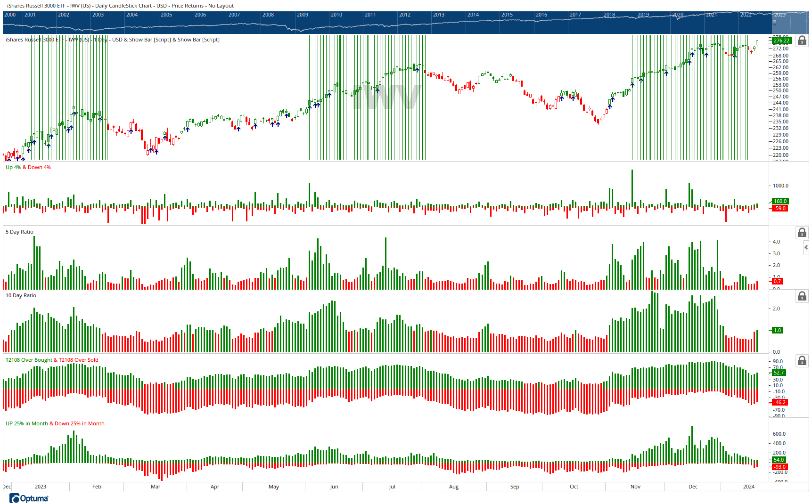
Task: Click the "UP 25% in Month & Down 25% in Month" label
Action: tap(55, 423)
